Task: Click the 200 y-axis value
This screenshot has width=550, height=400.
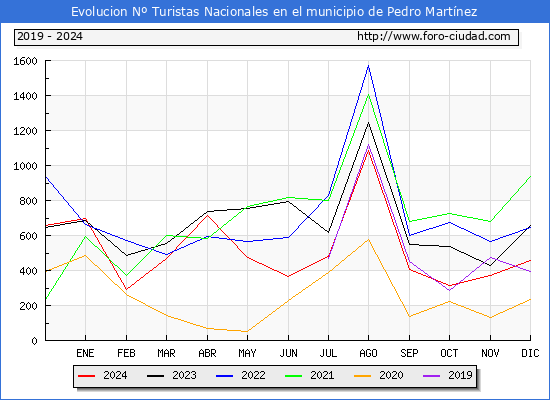Action: coord(28,306)
